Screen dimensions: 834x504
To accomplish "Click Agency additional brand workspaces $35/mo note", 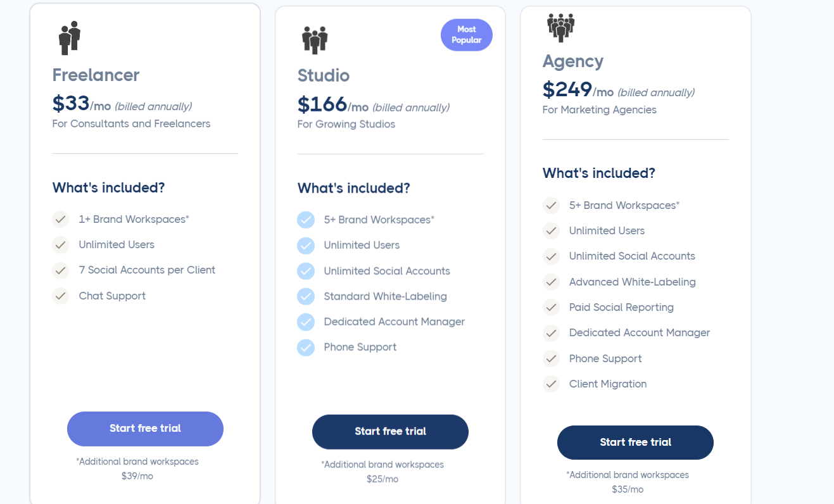I will (x=628, y=482).
